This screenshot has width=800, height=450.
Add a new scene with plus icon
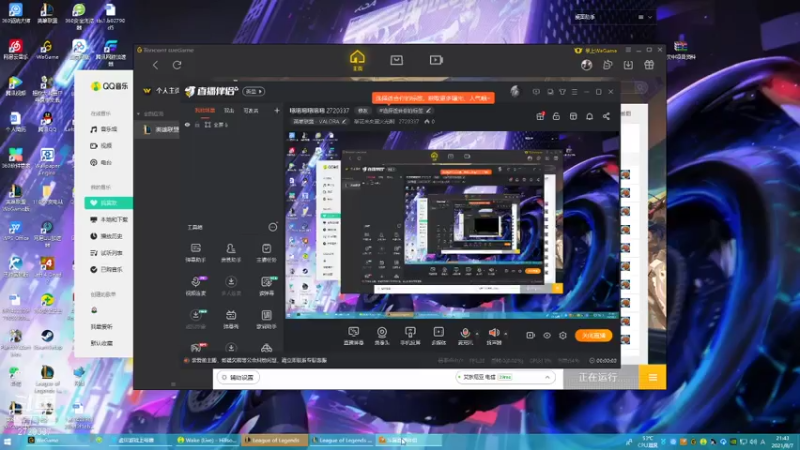[x=277, y=110]
